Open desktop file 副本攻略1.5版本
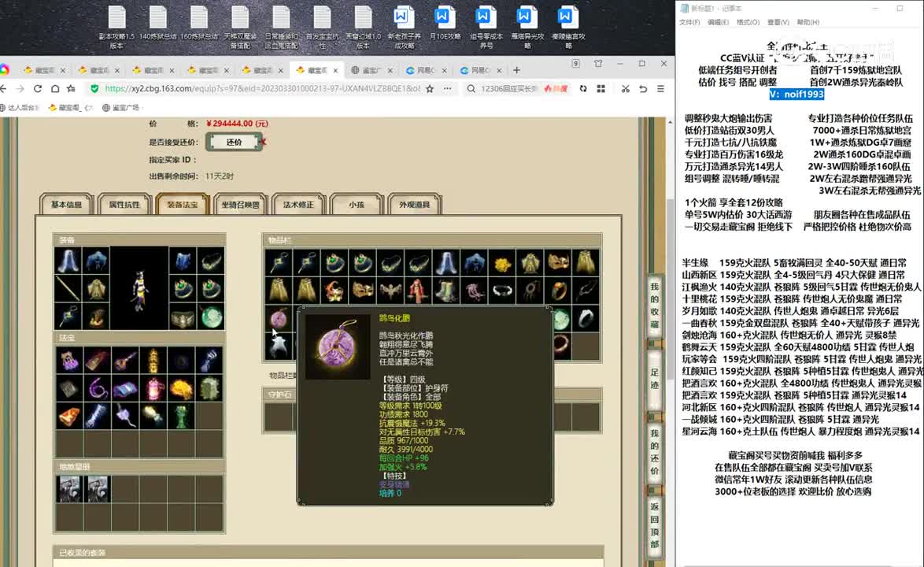Screen dimensions: 924x567 (x=116, y=27)
